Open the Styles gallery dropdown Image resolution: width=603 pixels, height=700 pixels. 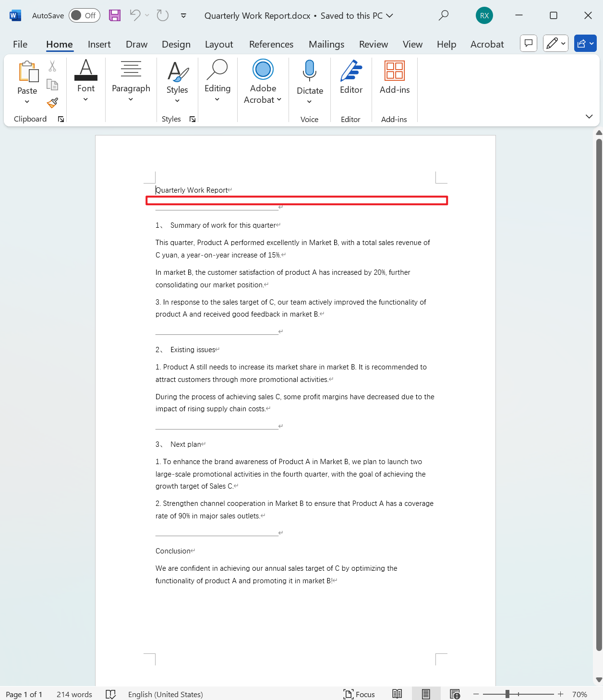pos(177,82)
